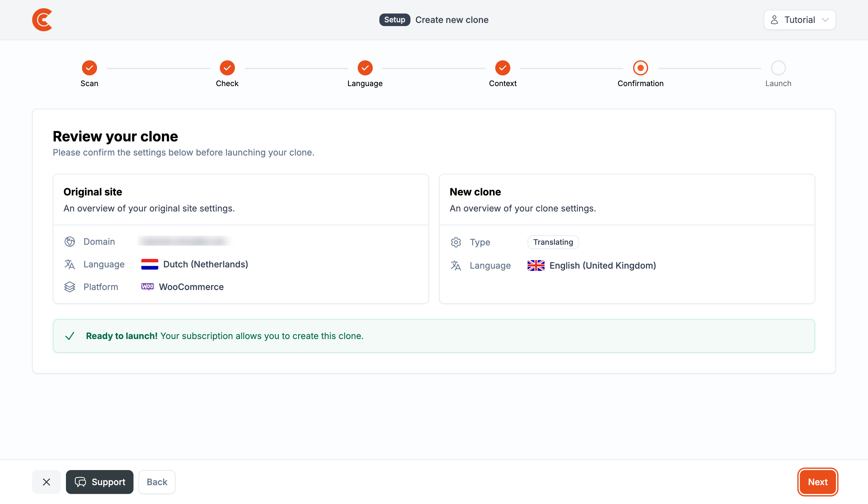Go Back to the previous step

(x=157, y=482)
